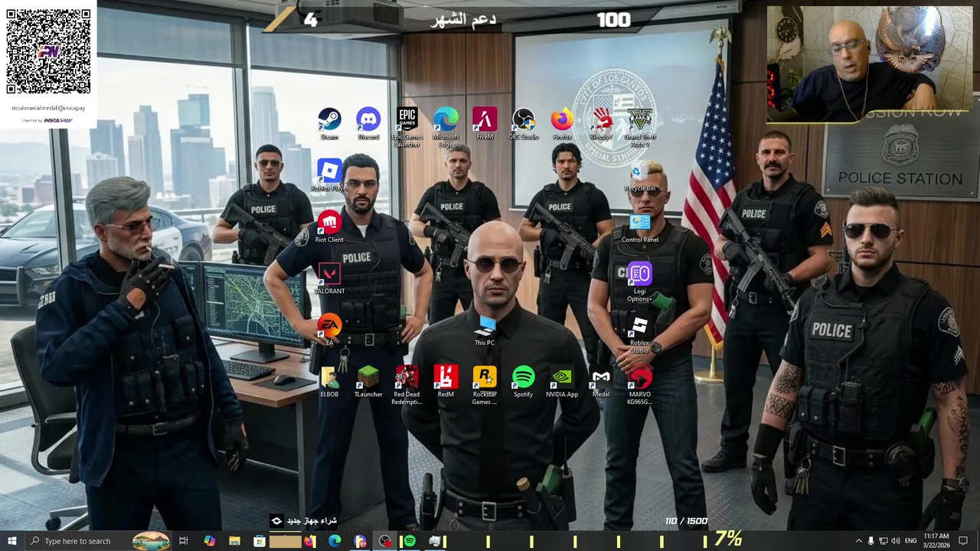This screenshot has width=980, height=551.
Task: Select the This PC desktop icon
Action: (485, 329)
